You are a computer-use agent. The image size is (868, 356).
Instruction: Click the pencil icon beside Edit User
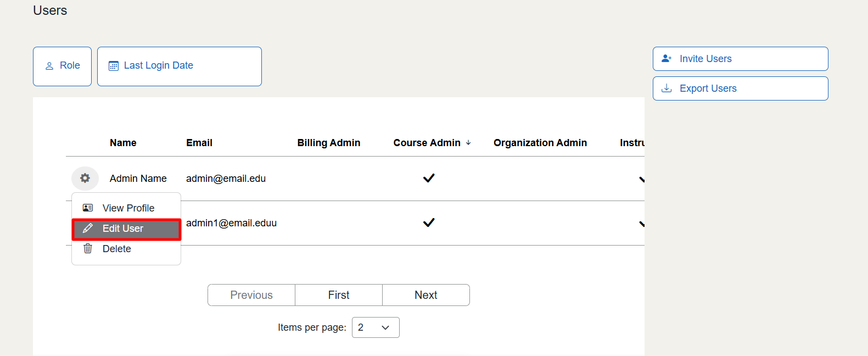88,229
